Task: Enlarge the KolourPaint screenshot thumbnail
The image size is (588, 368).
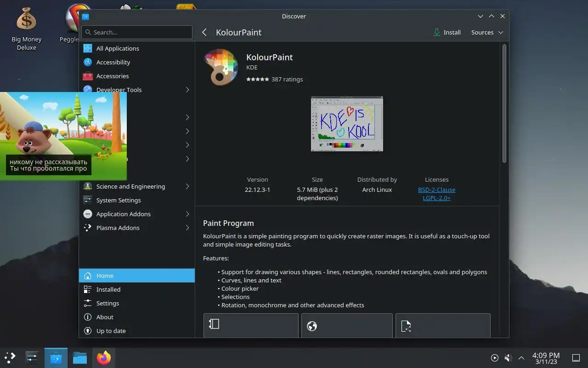Action: [347, 124]
